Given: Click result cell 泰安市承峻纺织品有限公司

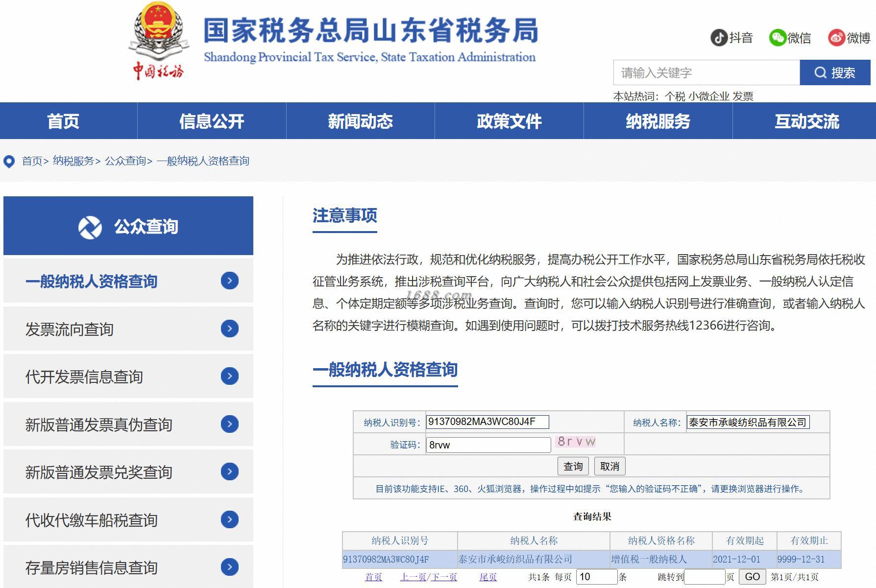Looking at the screenshot, I should tap(534, 559).
